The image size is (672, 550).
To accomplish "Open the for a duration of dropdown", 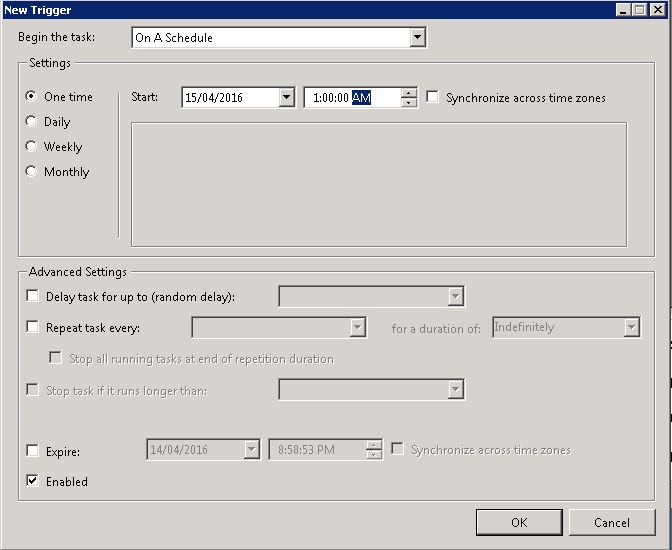I will click(x=631, y=328).
